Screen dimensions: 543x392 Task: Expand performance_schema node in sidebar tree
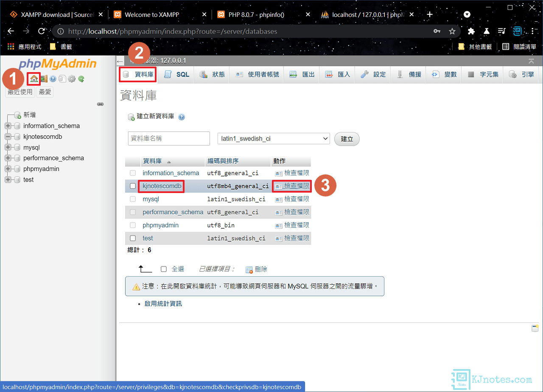click(x=8, y=158)
